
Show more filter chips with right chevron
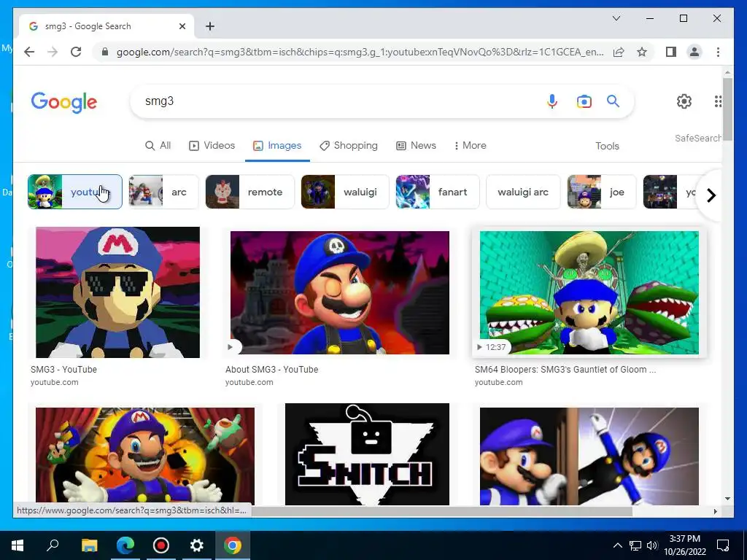coord(711,195)
